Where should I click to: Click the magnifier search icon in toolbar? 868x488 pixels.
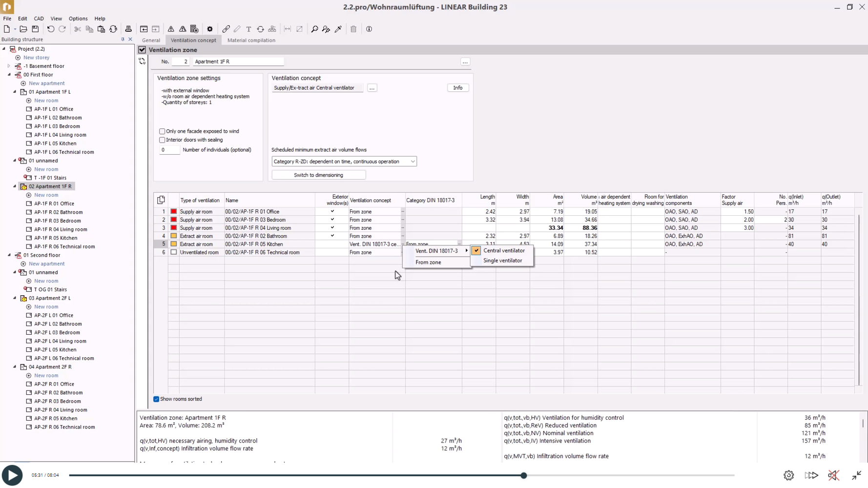[x=314, y=29]
